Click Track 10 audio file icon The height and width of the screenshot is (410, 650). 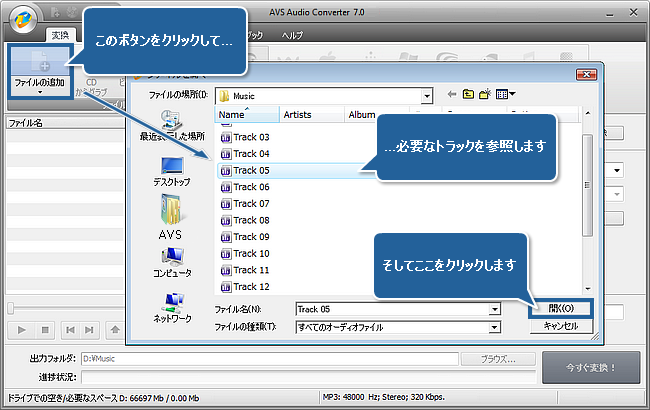click(x=226, y=254)
